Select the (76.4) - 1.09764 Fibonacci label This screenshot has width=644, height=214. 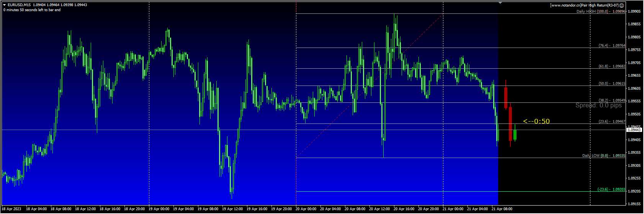point(612,46)
